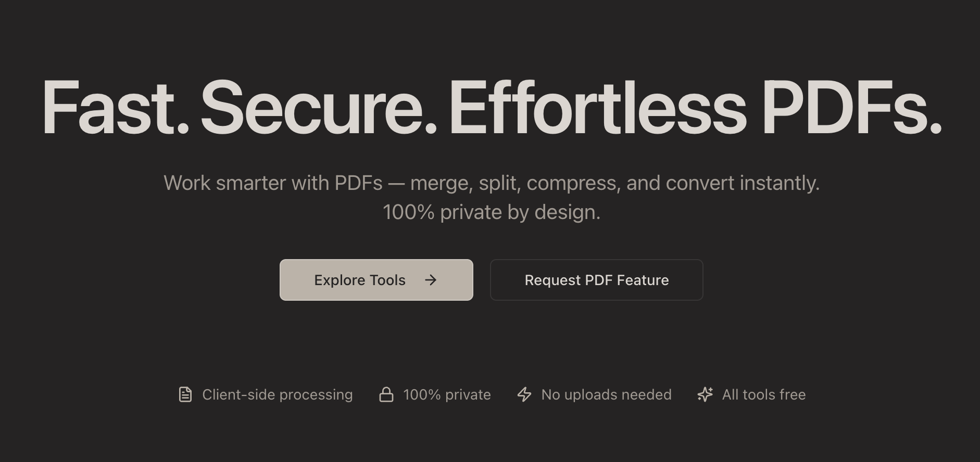
Task: Click the subtitle mentioning merge and split
Action: pos(491,183)
